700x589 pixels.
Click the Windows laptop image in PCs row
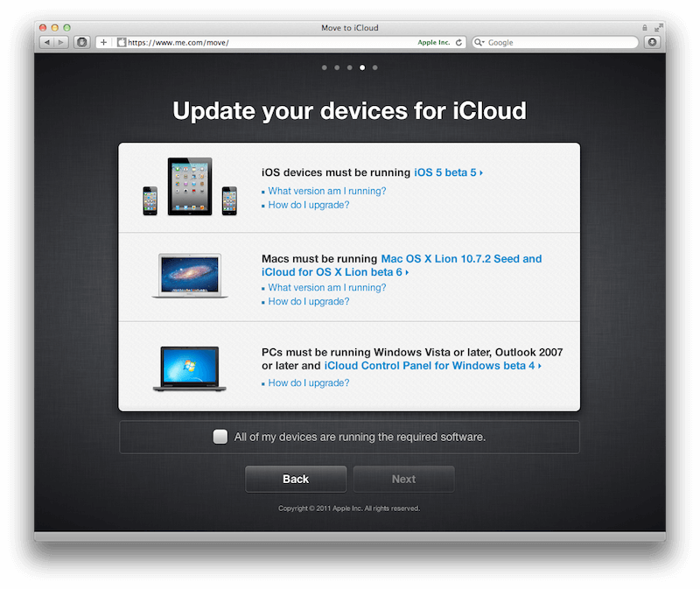pos(190,369)
